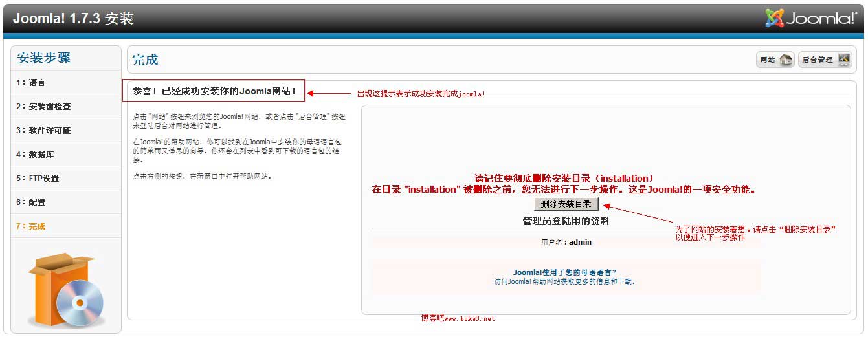Select step 2：安装前检查
The height and width of the screenshot is (337, 868).
coord(66,107)
